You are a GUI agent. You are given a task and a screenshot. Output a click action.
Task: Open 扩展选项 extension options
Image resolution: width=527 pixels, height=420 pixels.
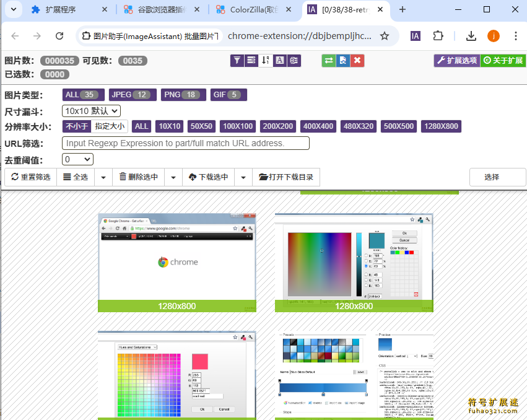click(457, 61)
